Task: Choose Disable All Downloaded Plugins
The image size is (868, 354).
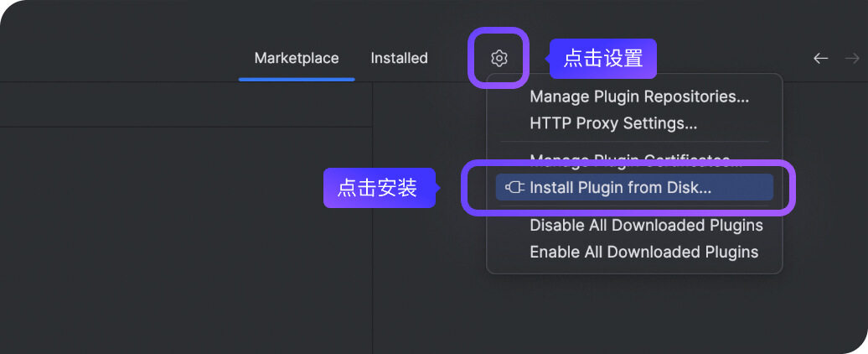Action: click(646, 225)
